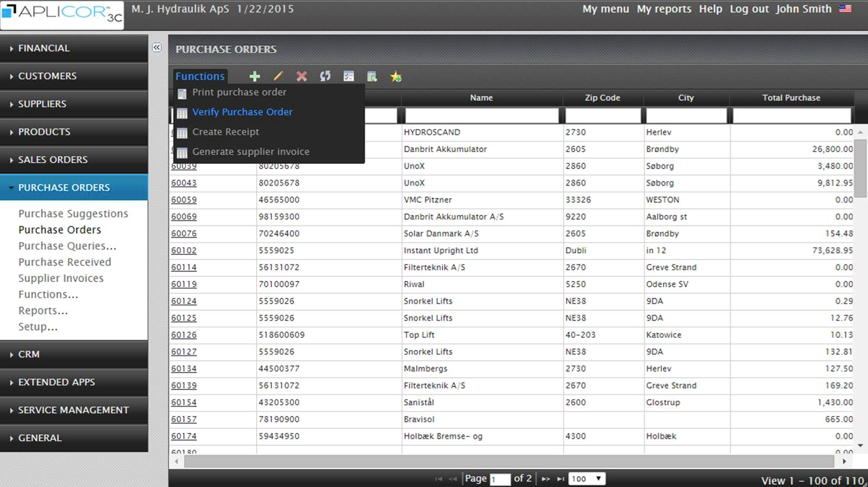Click the refresh arrows icon
Image resolution: width=868 pixels, height=487 pixels.
pos(325,76)
